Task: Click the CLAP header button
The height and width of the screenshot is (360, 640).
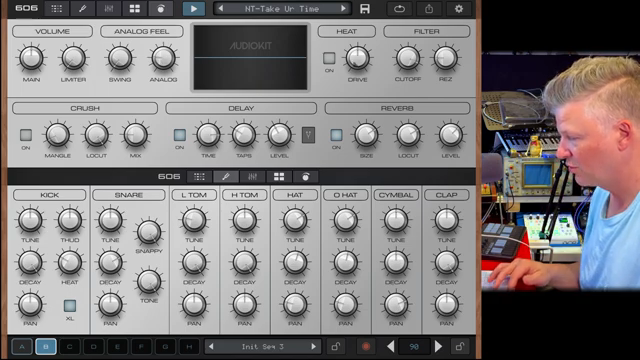Action: point(447,195)
